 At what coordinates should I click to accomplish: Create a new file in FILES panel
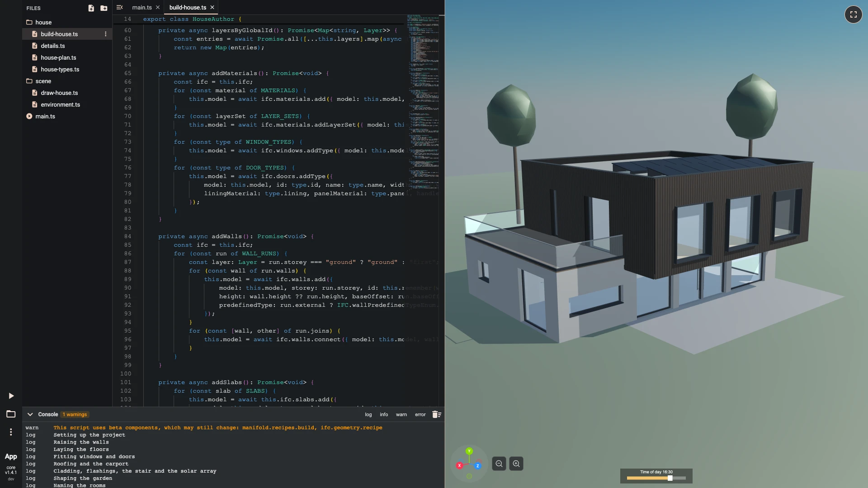tap(91, 8)
